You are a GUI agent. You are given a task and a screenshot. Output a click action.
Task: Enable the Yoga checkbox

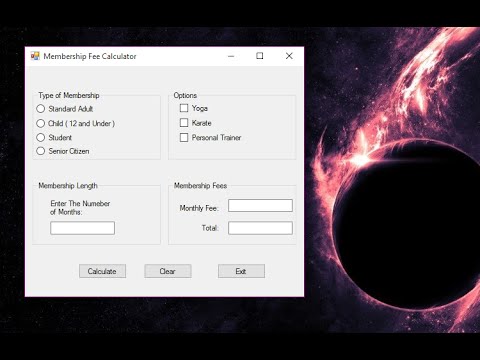[184, 108]
